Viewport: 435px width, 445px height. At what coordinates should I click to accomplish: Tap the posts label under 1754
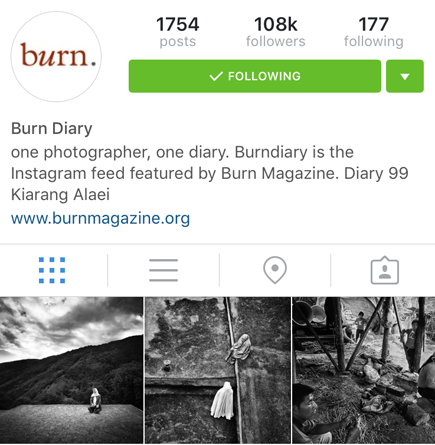pos(178,42)
